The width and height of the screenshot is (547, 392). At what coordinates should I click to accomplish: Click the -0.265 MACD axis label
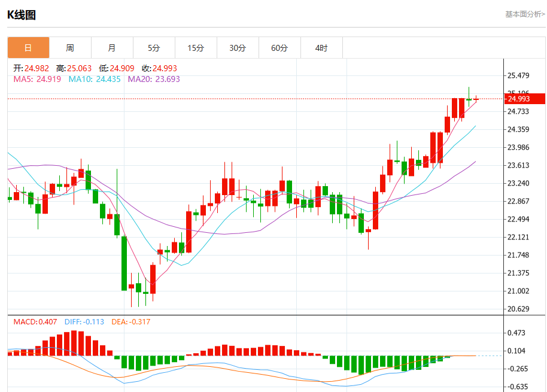(517, 369)
